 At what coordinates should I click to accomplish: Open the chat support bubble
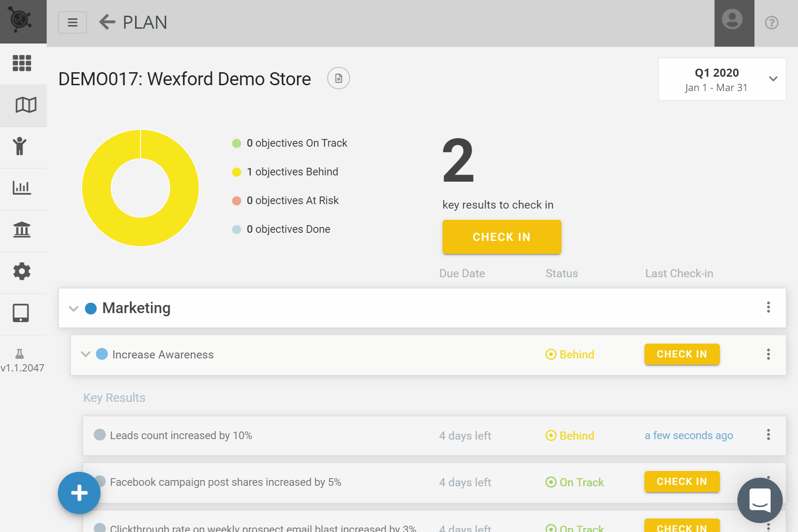[x=760, y=500]
